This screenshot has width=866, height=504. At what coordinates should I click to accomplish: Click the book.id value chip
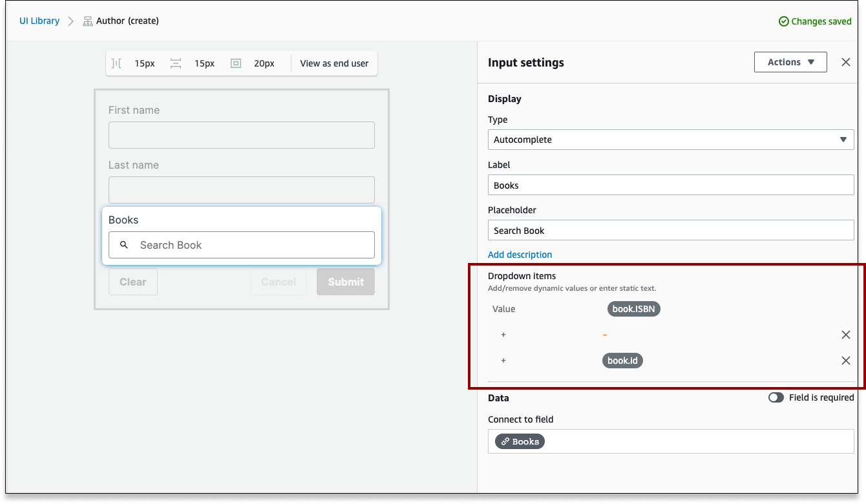[x=622, y=361]
